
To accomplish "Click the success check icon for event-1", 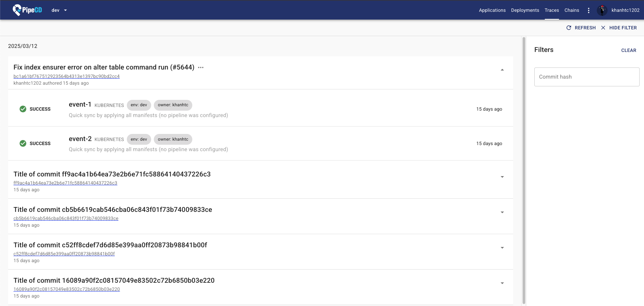I will tap(23, 109).
